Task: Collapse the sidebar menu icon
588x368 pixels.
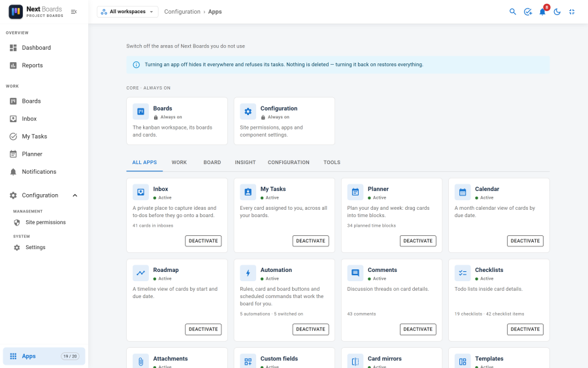Action: (x=74, y=12)
